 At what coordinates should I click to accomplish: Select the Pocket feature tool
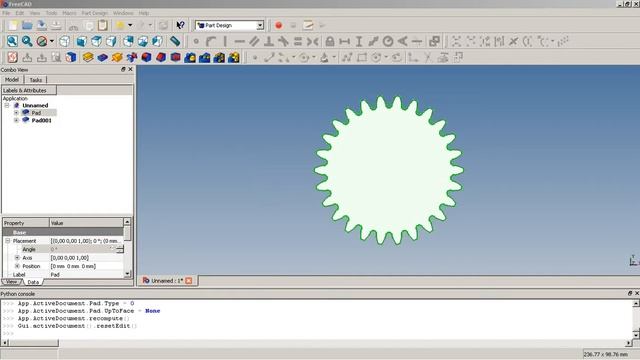[x=102, y=58]
